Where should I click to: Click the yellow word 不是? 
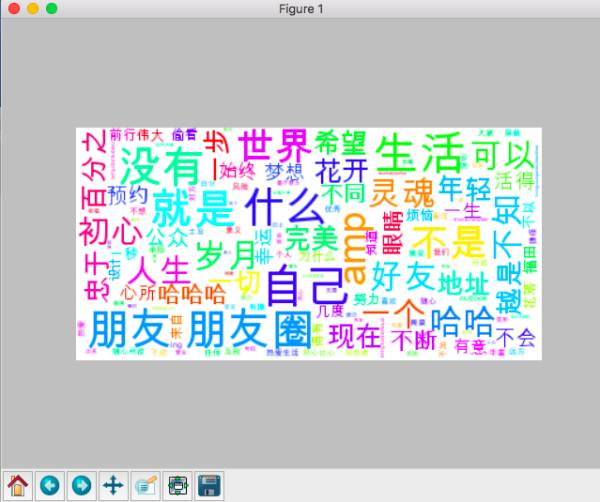[448, 243]
